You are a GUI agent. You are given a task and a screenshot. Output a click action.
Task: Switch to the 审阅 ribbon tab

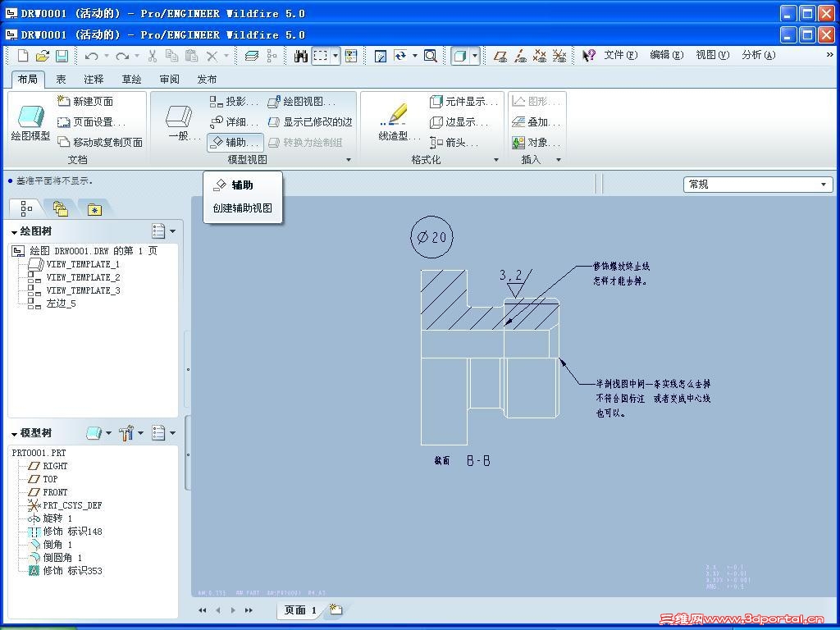(169, 80)
